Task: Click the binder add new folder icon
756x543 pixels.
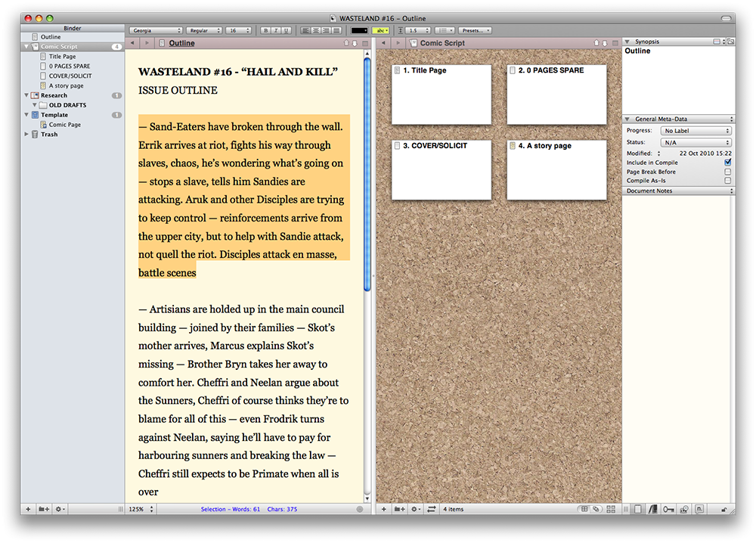Action: click(x=45, y=510)
